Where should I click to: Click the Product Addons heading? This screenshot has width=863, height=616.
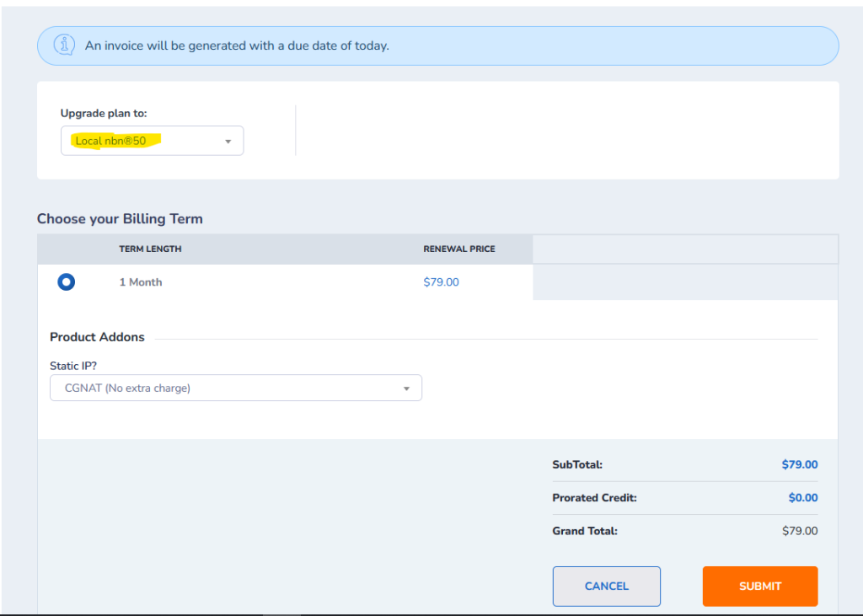click(98, 337)
